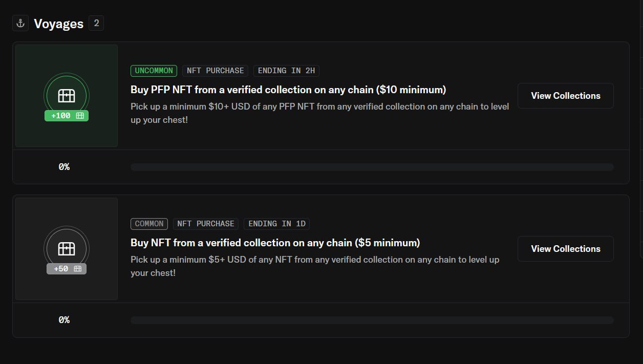This screenshot has width=643, height=364.
Task: Click the anchor icon beside Voyages
Action: pyautogui.click(x=20, y=23)
